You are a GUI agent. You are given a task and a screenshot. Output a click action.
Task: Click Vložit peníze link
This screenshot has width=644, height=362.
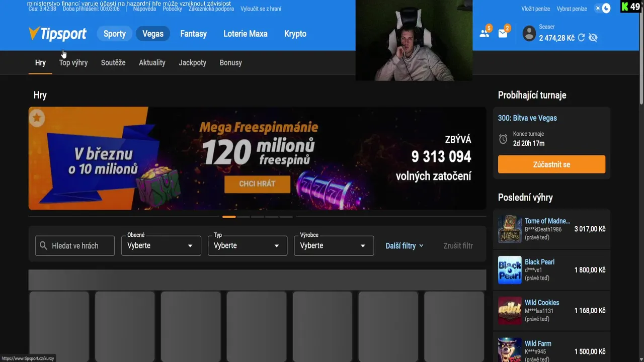[536, 9]
